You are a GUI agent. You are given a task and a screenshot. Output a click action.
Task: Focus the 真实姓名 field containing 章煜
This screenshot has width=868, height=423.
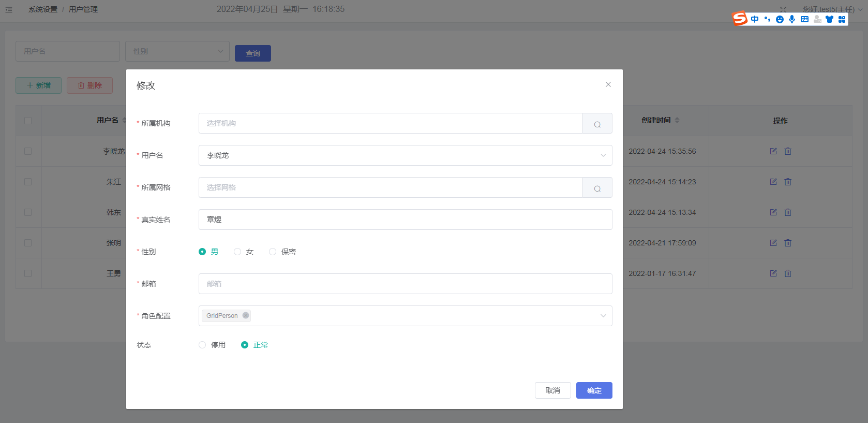pyautogui.click(x=406, y=220)
